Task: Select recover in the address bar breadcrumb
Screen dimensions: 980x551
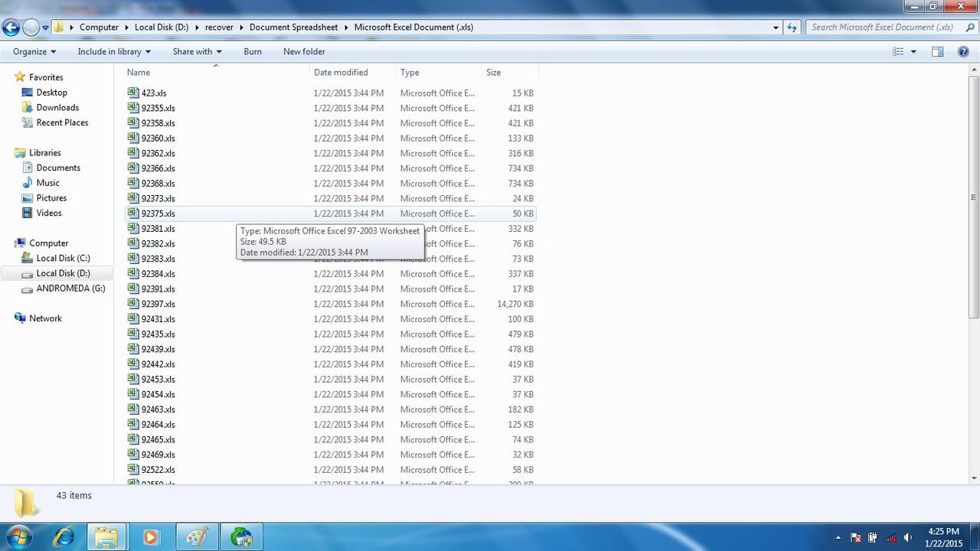Action: click(x=219, y=27)
